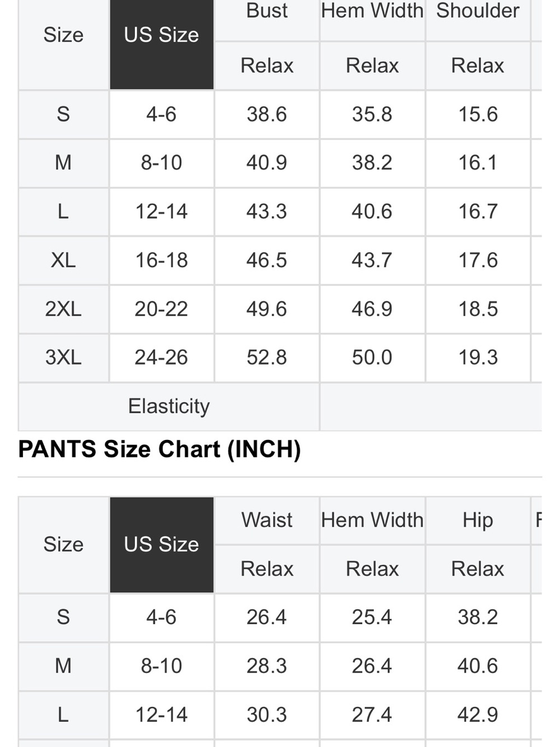Click the Size header of the top chart
This screenshot has height=747, width=560.
(63, 35)
